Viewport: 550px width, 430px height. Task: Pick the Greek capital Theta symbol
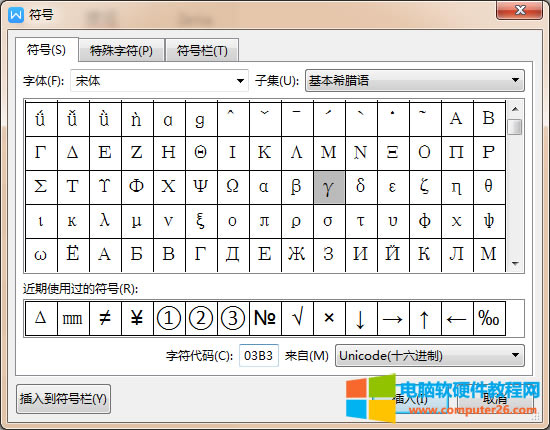click(201, 153)
